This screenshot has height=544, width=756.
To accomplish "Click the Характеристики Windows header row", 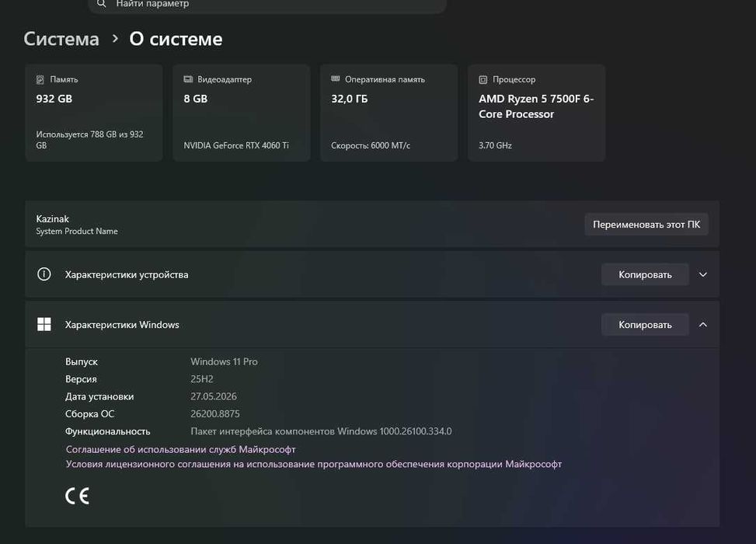I will coord(372,325).
